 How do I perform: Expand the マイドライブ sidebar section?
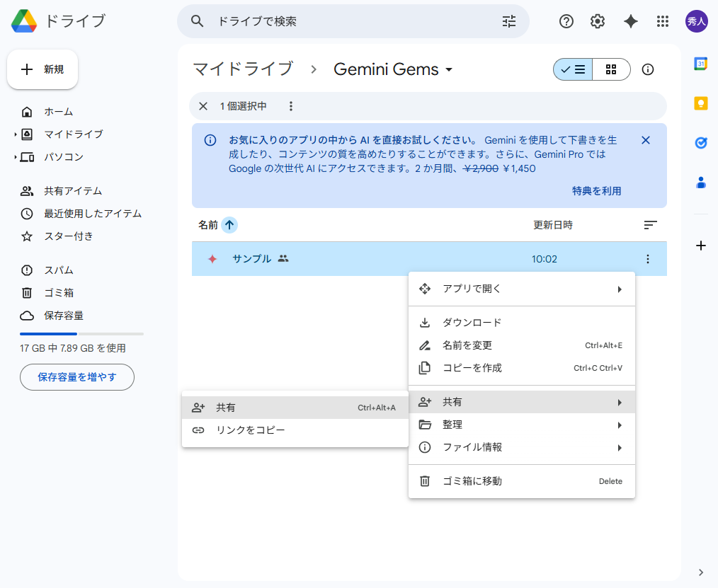tap(16, 134)
